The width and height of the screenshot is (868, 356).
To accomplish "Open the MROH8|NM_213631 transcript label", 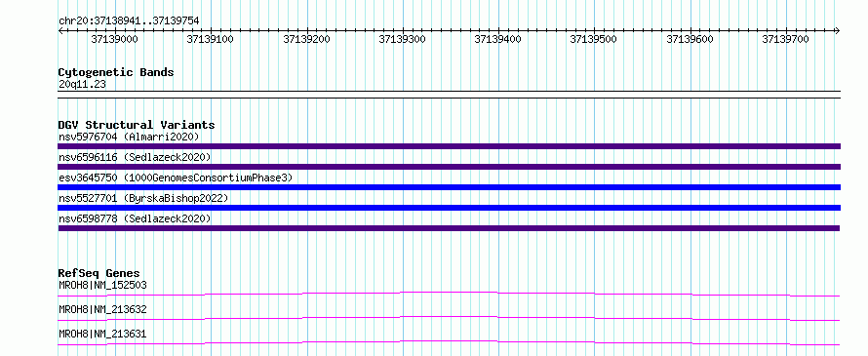I will (102, 334).
